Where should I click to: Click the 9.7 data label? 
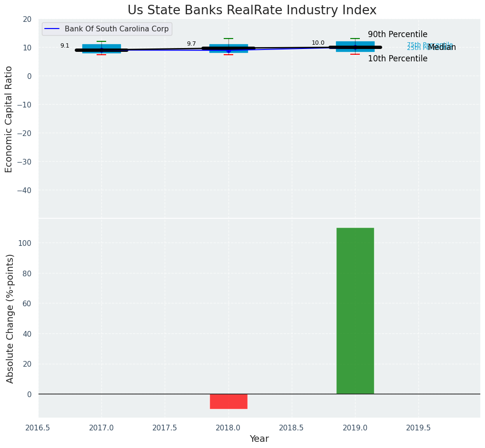pos(191,44)
